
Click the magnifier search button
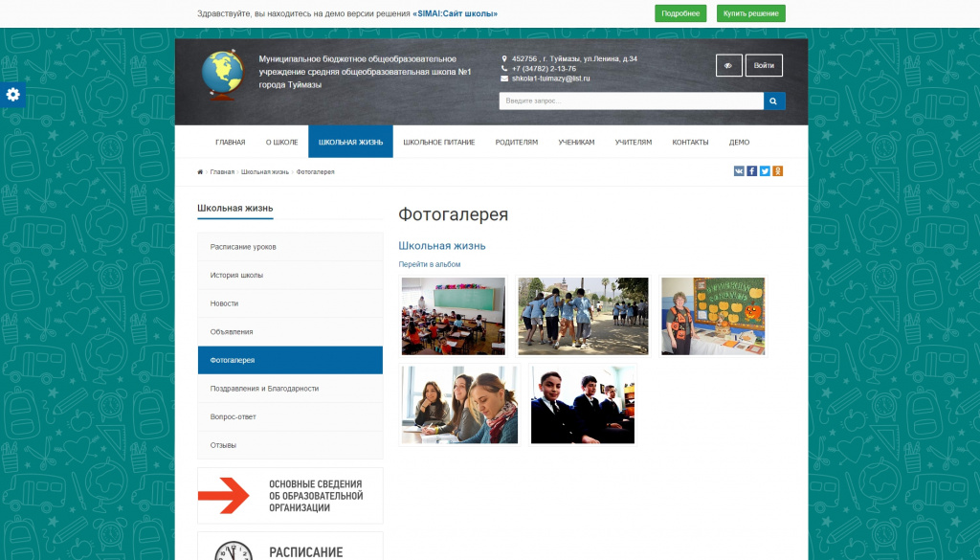point(774,101)
